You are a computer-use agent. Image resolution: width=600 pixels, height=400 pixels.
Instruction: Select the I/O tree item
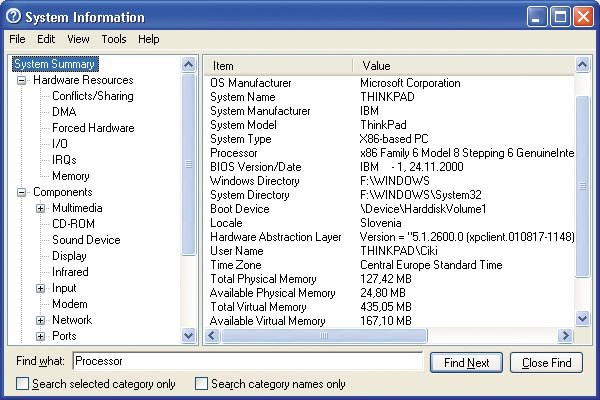(x=60, y=144)
